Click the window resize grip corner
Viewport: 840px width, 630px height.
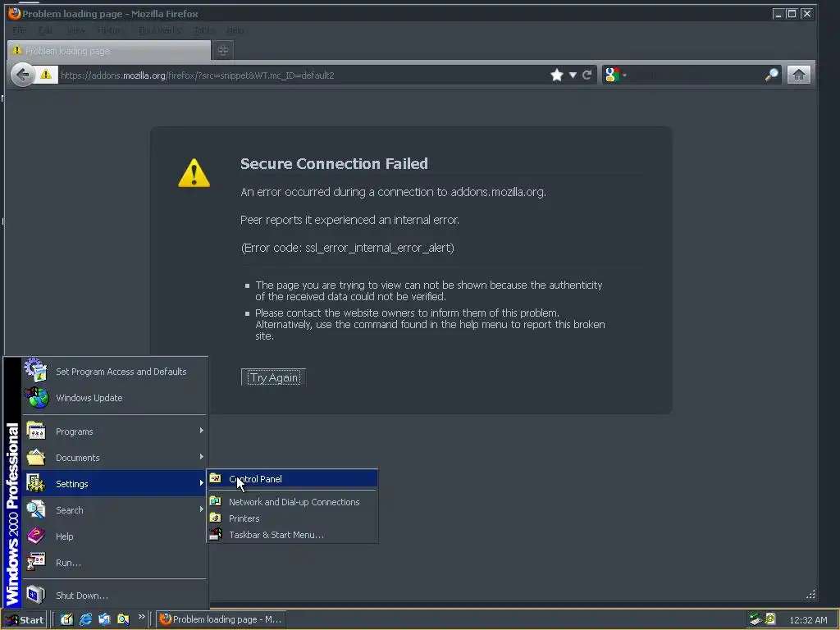click(x=810, y=594)
